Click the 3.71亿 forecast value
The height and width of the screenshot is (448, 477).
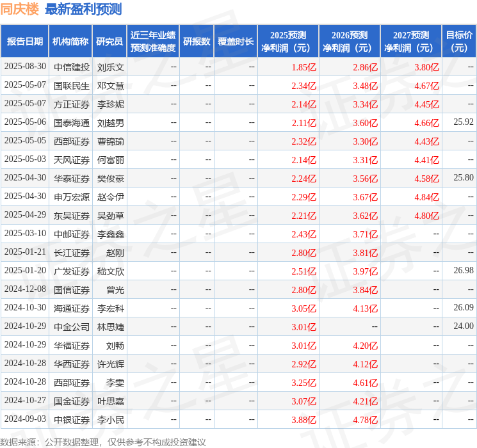coord(365,234)
